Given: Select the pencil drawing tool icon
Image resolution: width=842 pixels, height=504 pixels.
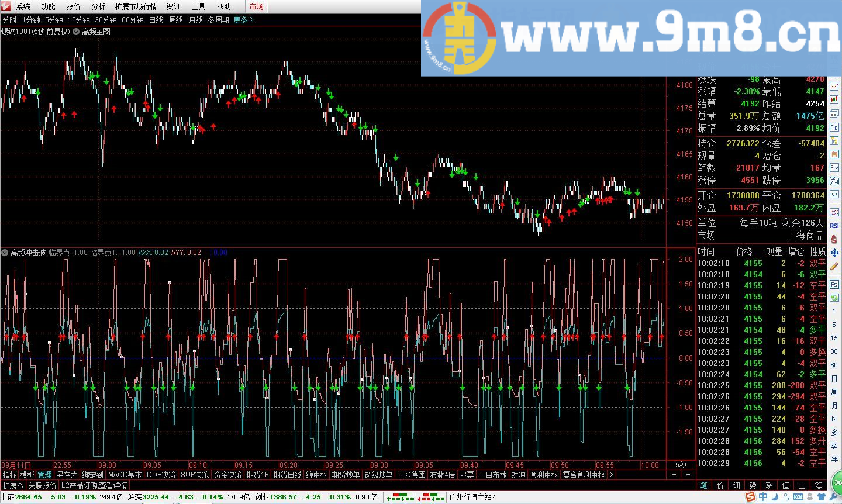Looking at the screenshot, I should point(834,266).
